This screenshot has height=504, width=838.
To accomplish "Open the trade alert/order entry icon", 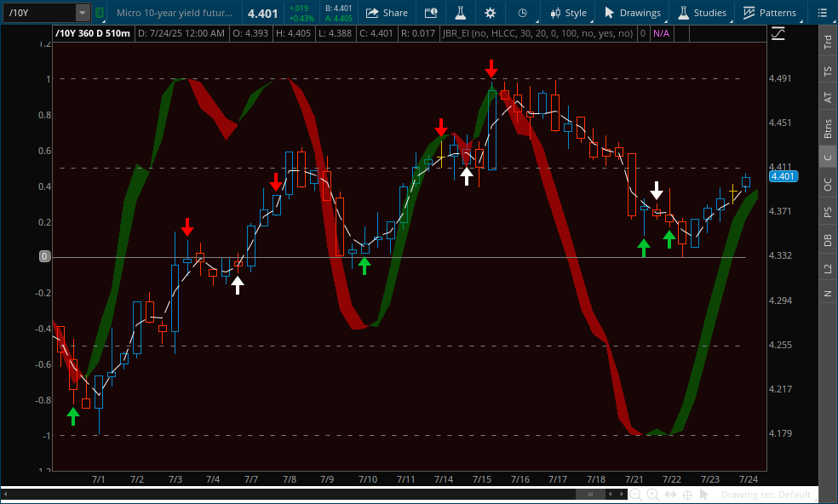I will [431, 13].
